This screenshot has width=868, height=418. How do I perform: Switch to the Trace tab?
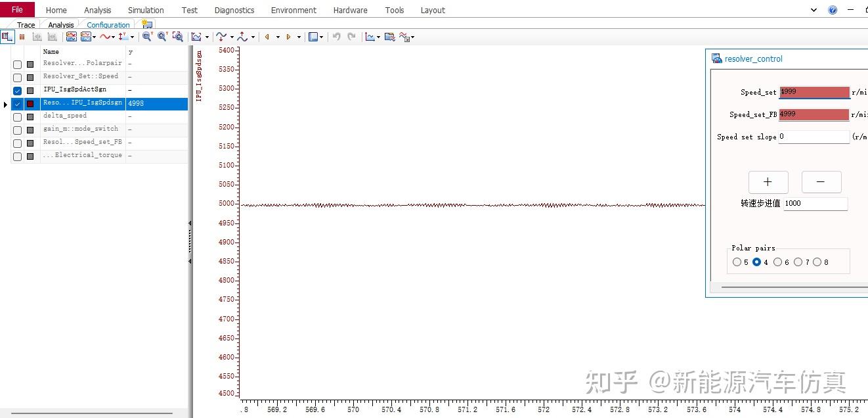click(25, 24)
